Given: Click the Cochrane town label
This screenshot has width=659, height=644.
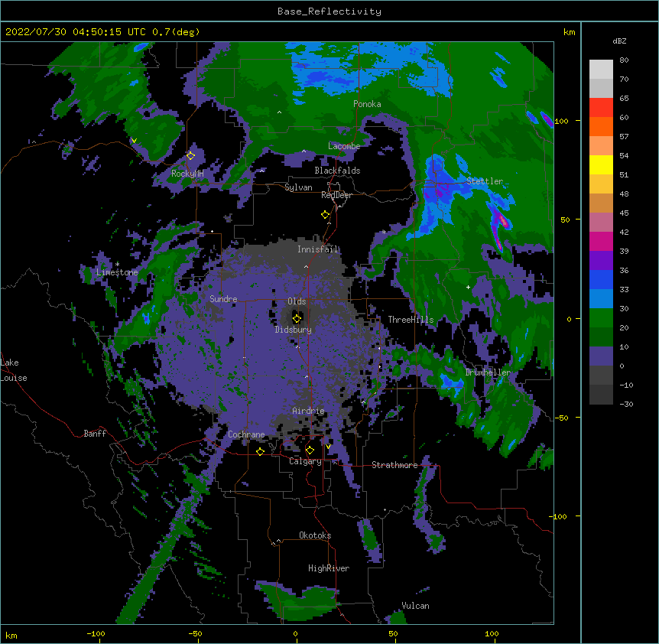Looking at the screenshot, I should (246, 434).
